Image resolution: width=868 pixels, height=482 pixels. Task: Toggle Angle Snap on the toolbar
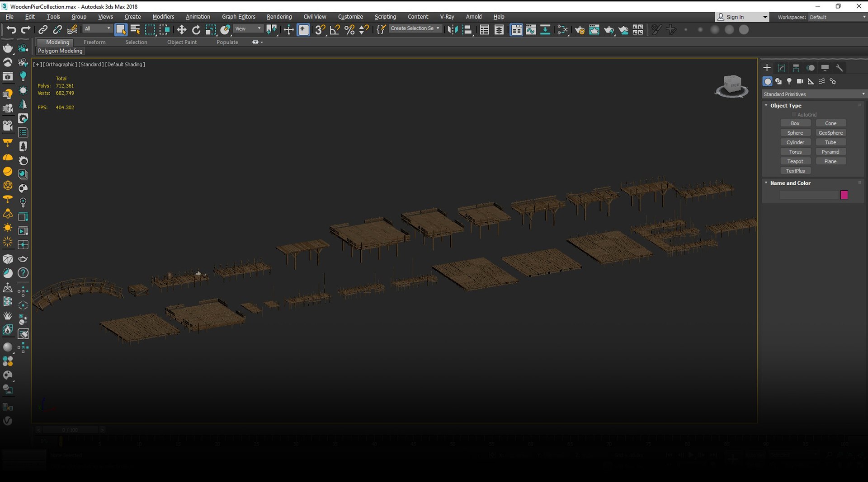tap(335, 30)
